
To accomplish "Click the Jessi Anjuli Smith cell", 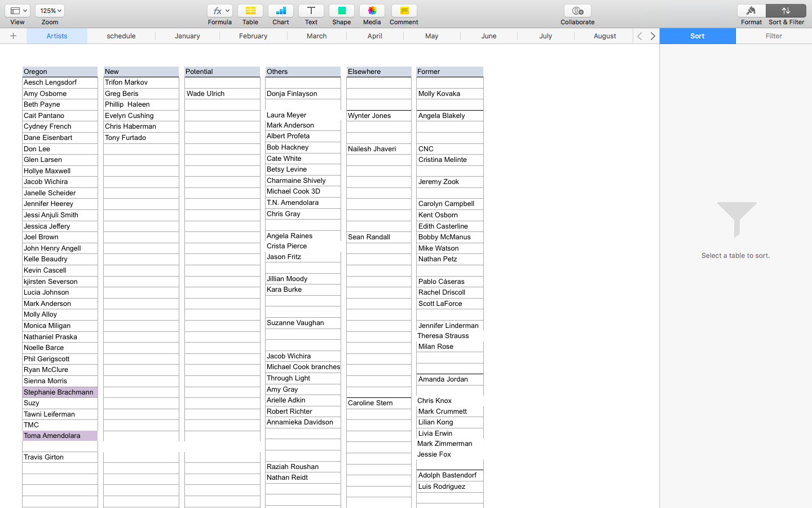I will click(x=60, y=215).
